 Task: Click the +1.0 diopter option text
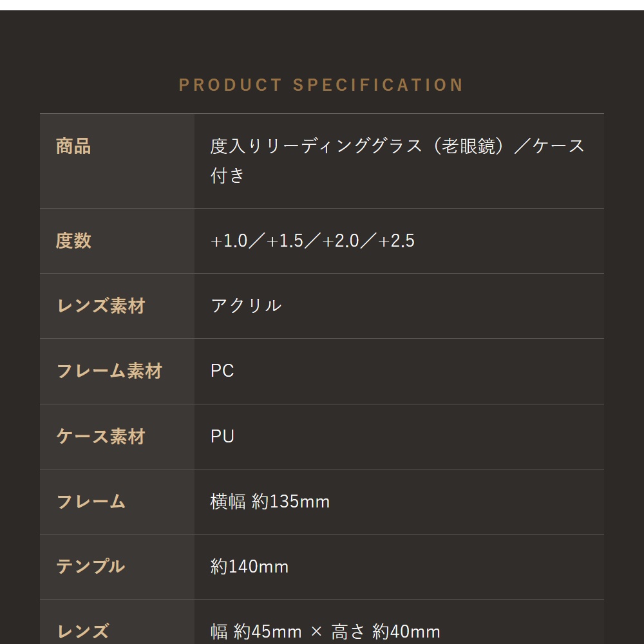coord(229,241)
